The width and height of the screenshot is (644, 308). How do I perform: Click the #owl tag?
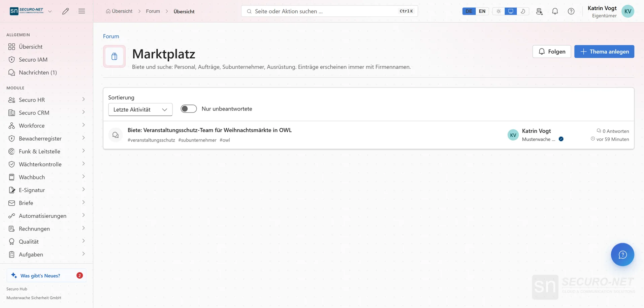pyautogui.click(x=225, y=140)
